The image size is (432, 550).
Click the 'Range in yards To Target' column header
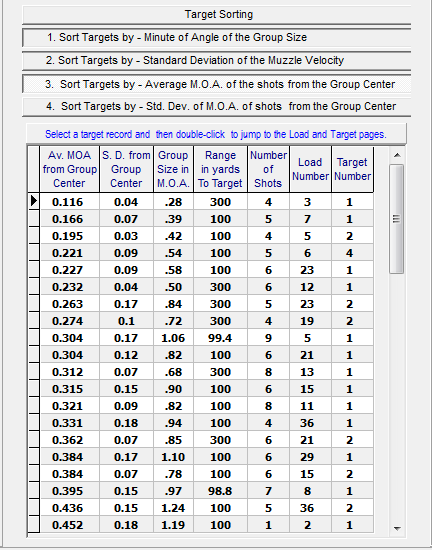coord(220,169)
